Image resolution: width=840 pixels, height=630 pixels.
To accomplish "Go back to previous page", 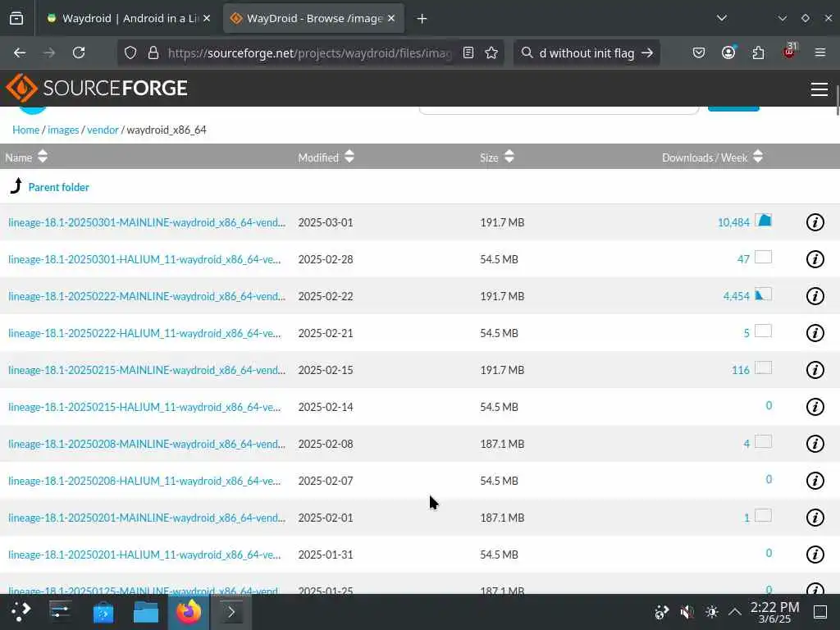I will (x=20, y=53).
